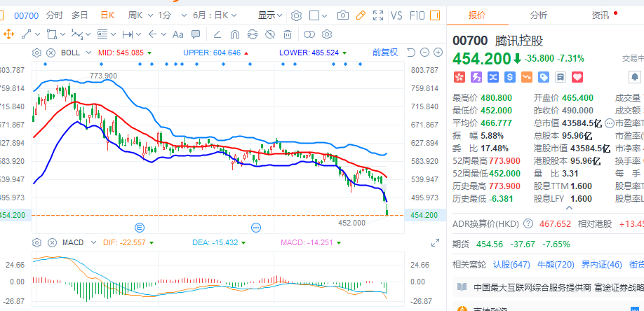Click the blue dollar sign icon

click(510, 77)
